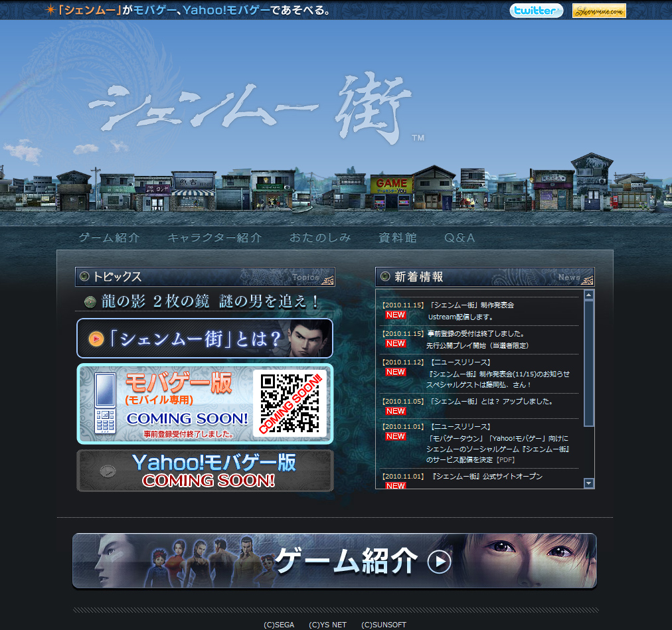The height and width of the screenshot is (630, 672).
Task: Click the top banner モバゲー announcement text
Action: tap(195, 10)
